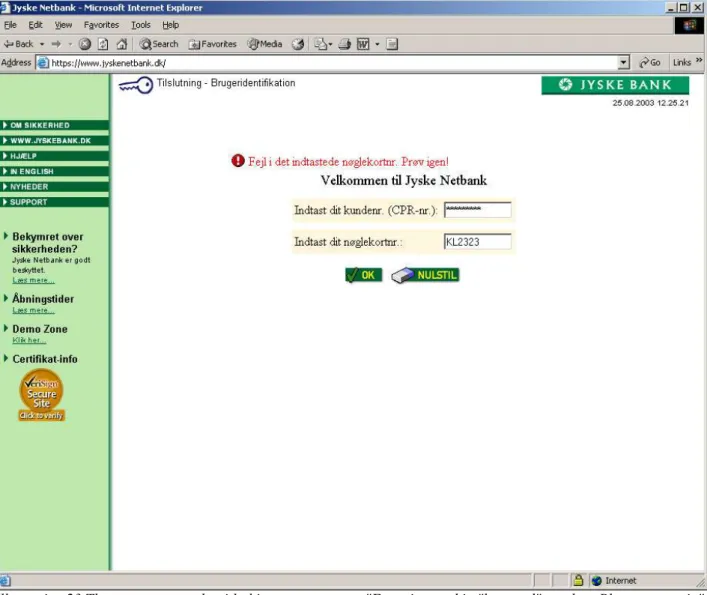Open NYHEDER sidebar item
707x595 pixels.
coord(54,187)
